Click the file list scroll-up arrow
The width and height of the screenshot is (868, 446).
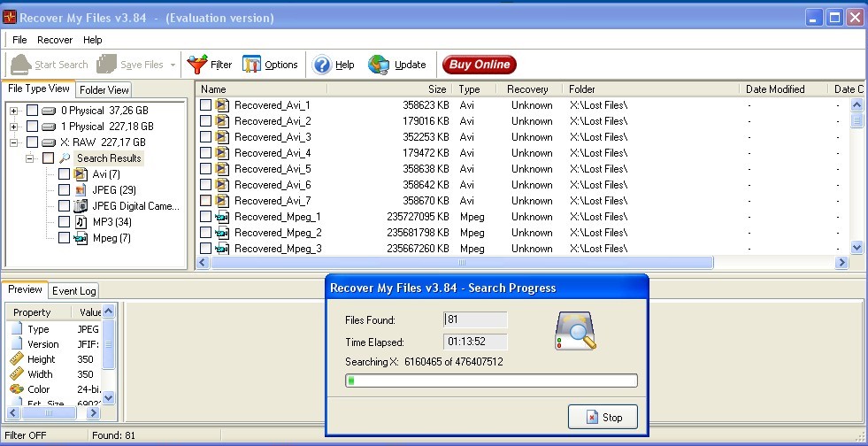[856, 104]
